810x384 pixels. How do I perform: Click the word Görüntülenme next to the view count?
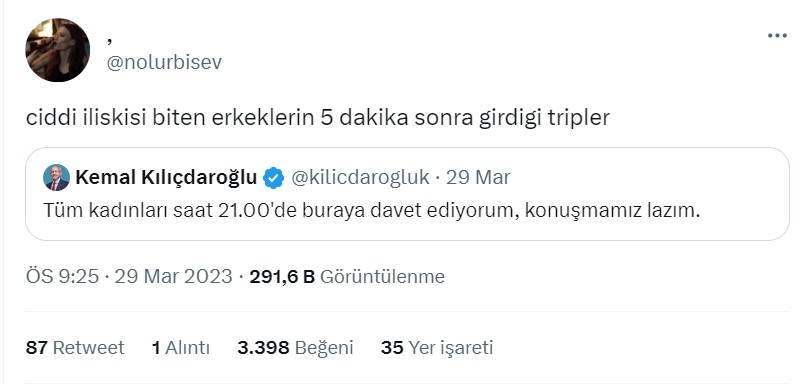point(383,277)
